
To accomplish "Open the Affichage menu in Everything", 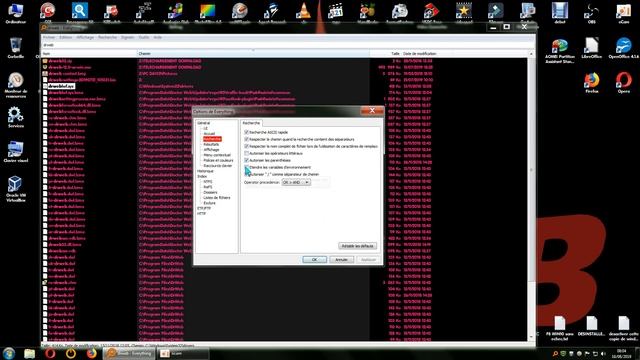I will [x=85, y=37].
